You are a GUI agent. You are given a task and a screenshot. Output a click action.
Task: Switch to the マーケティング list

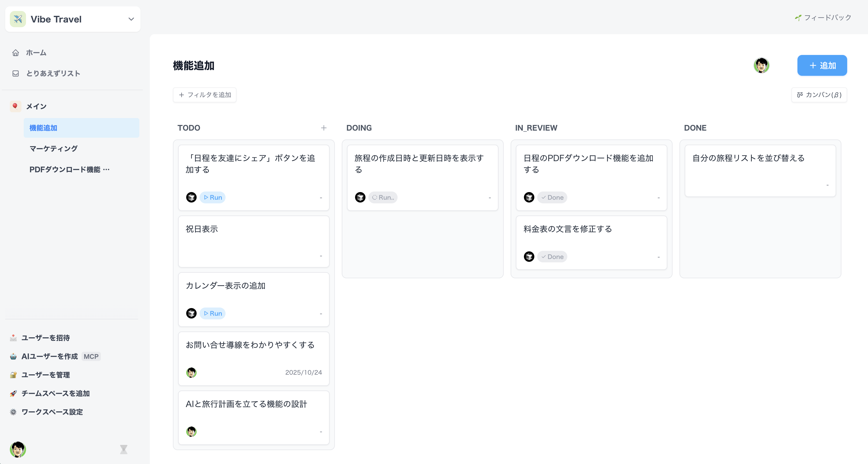(53, 148)
